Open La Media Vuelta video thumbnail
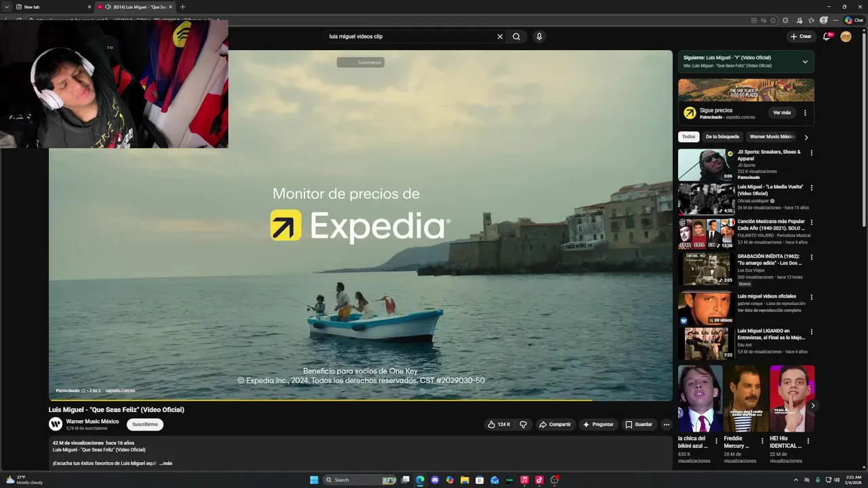The width and height of the screenshot is (868, 488). click(x=707, y=199)
